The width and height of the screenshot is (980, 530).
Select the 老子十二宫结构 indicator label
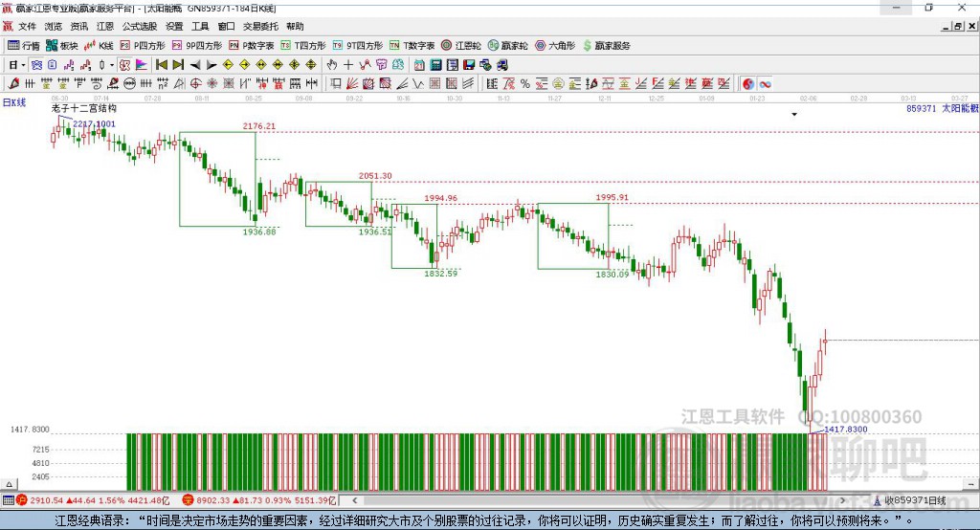[x=84, y=108]
